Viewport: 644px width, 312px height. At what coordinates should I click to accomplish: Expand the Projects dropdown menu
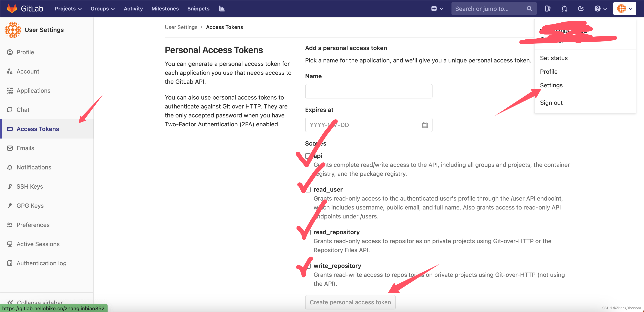(x=68, y=9)
